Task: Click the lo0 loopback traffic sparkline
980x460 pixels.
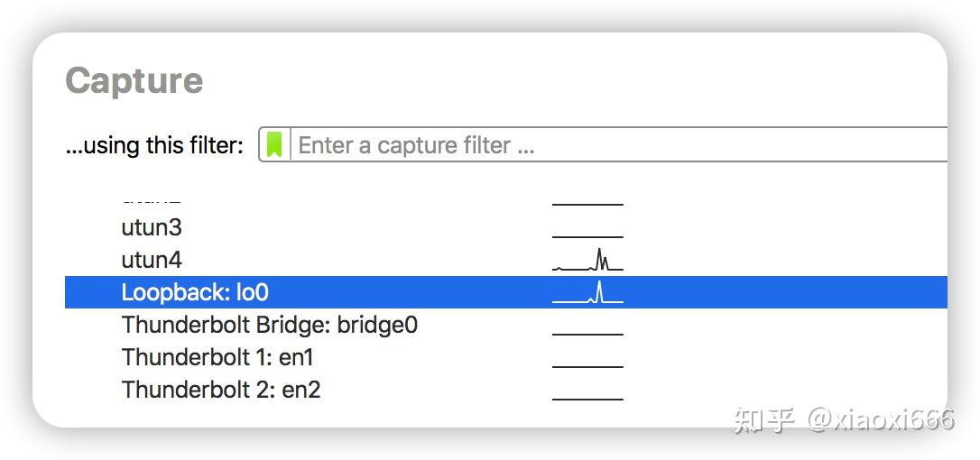Action: 587,293
